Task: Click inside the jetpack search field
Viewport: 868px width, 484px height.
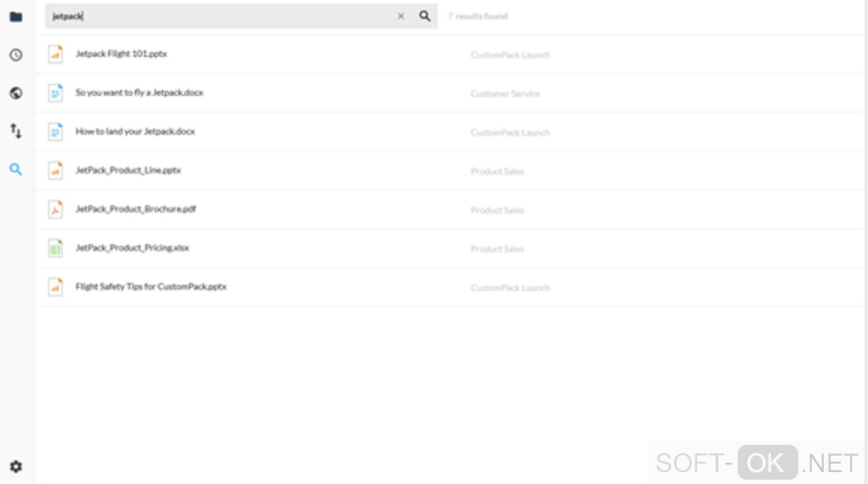Action: coord(221,16)
